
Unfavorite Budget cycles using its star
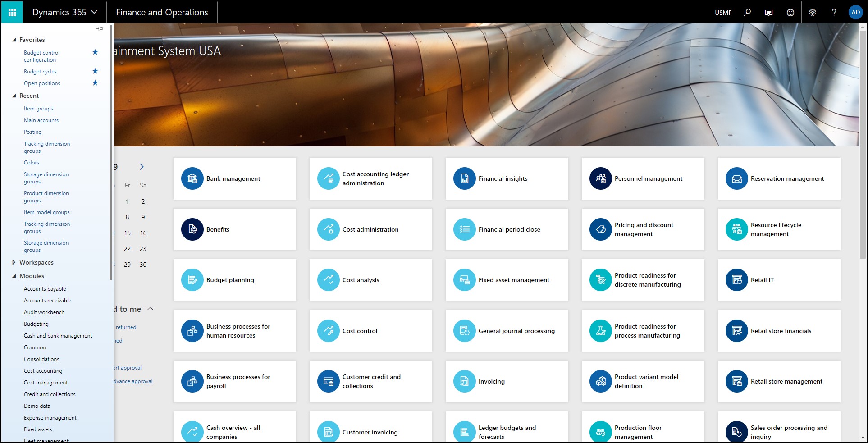click(x=95, y=71)
